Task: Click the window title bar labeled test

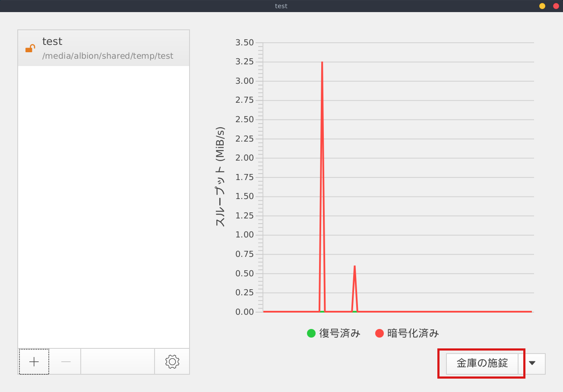Action: pos(281,6)
